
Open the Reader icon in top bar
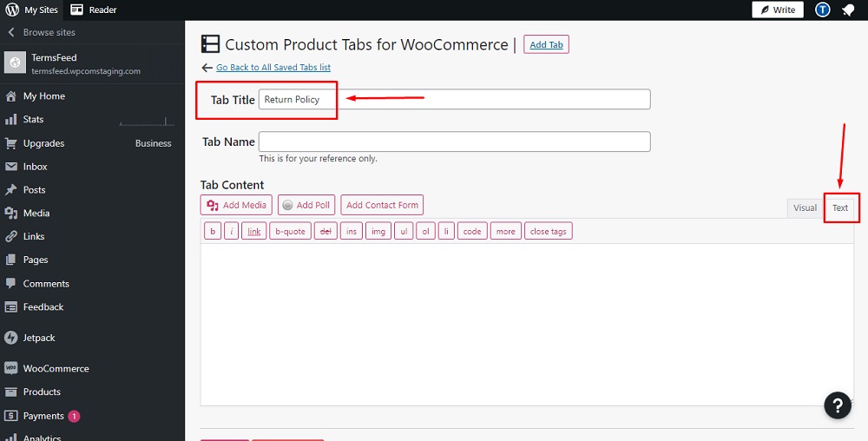[77, 10]
